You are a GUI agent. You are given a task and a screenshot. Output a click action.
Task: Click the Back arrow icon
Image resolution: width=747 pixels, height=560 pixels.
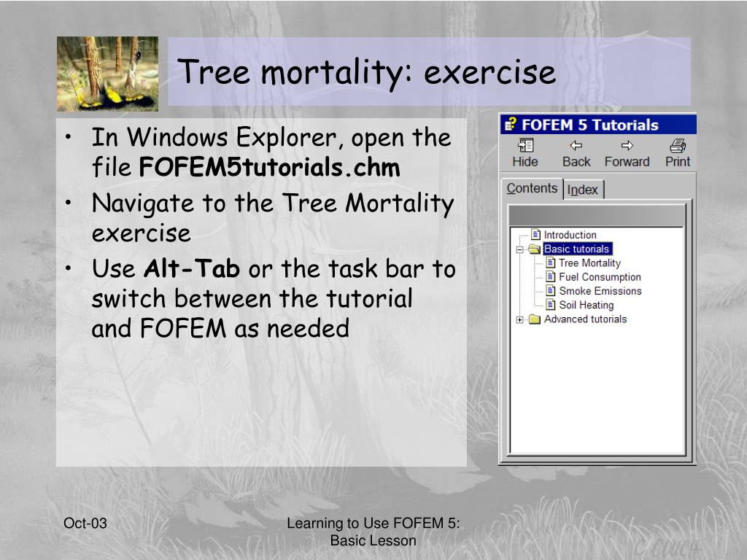[x=576, y=145]
